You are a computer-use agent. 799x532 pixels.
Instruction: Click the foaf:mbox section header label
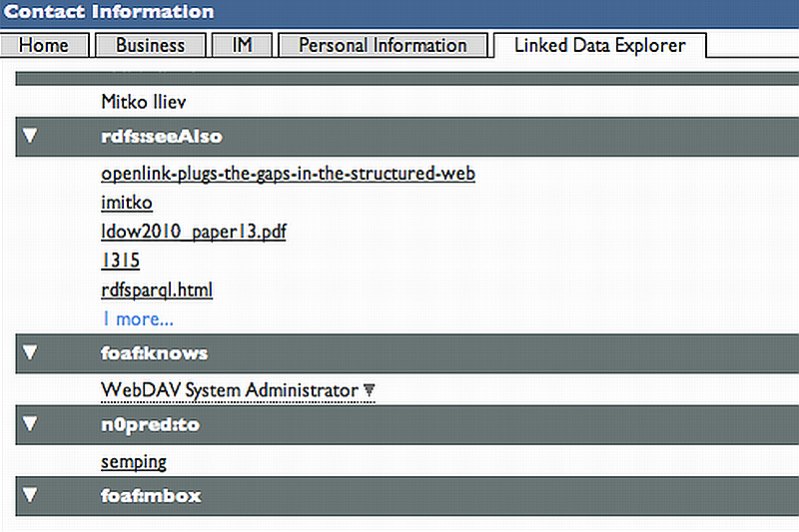pyautogui.click(x=151, y=495)
